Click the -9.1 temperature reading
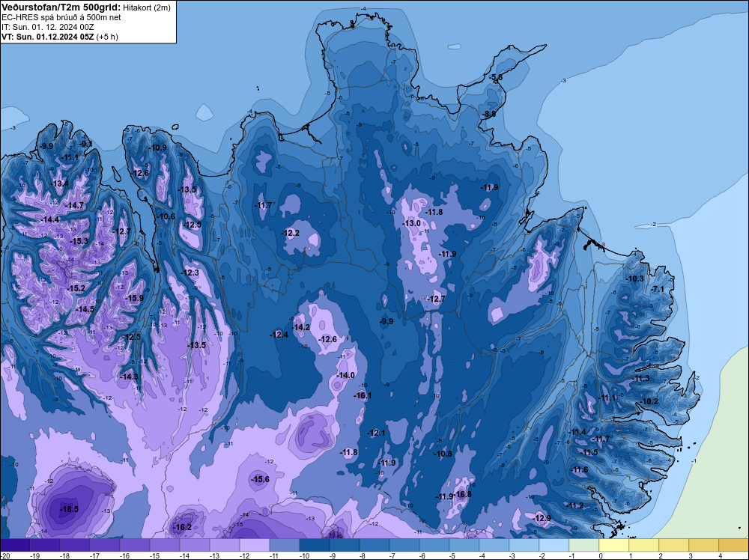Image resolution: width=749 pixels, height=560 pixels. tap(86, 143)
